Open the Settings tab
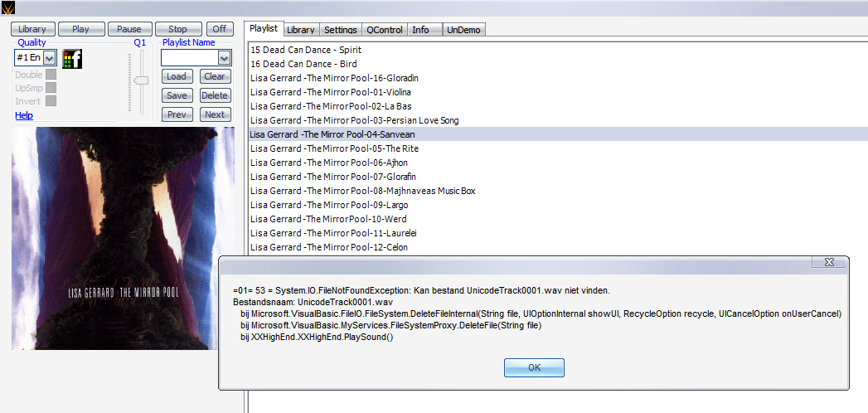 click(x=341, y=30)
